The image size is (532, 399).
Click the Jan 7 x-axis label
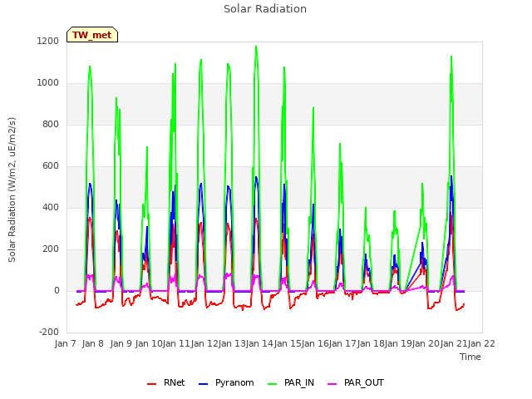tap(65, 343)
